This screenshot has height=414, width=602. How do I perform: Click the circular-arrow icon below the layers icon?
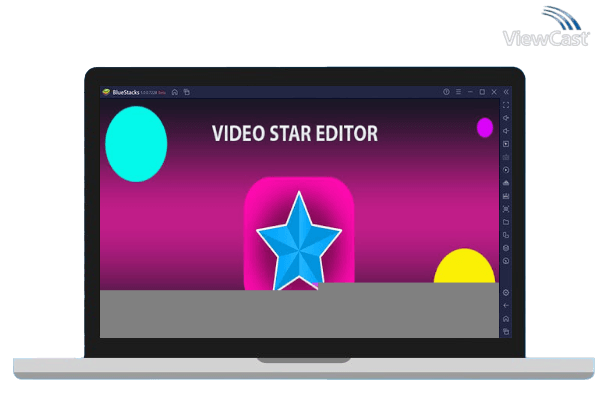point(506,261)
